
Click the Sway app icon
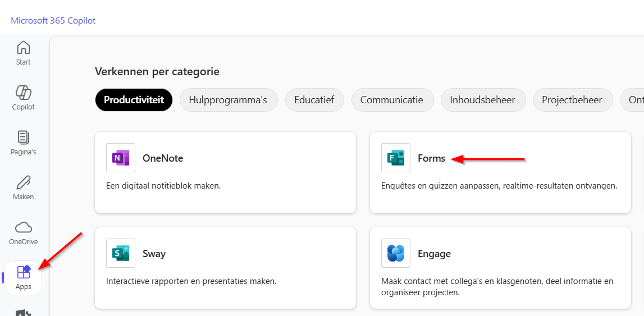[120, 253]
